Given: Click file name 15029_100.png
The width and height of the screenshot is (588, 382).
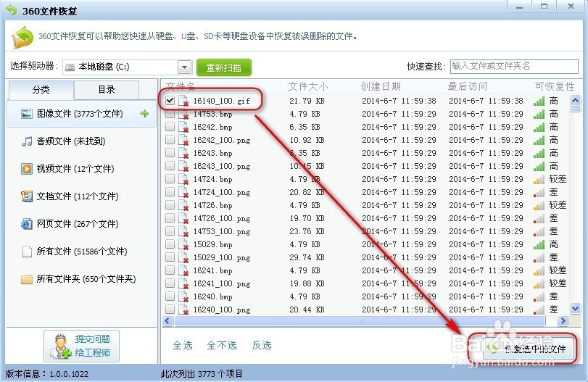Looking at the screenshot, I should (222, 258).
